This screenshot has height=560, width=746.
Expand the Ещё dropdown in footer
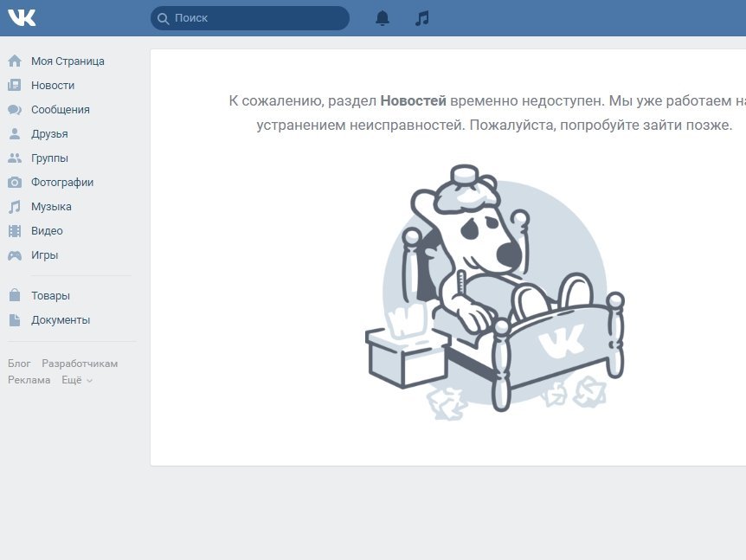tap(77, 380)
